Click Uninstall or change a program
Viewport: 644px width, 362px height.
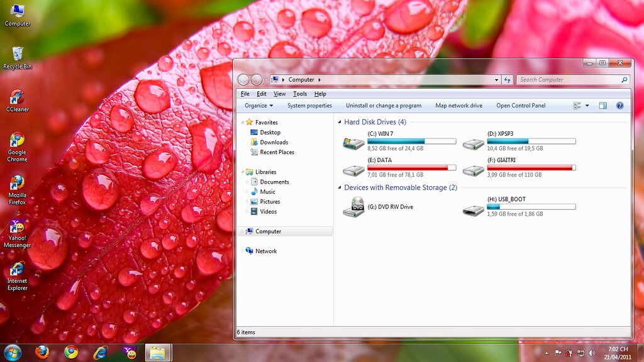383,106
